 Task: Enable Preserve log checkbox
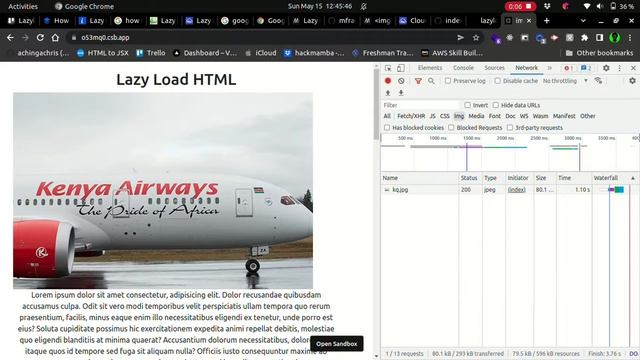[448, 81]
